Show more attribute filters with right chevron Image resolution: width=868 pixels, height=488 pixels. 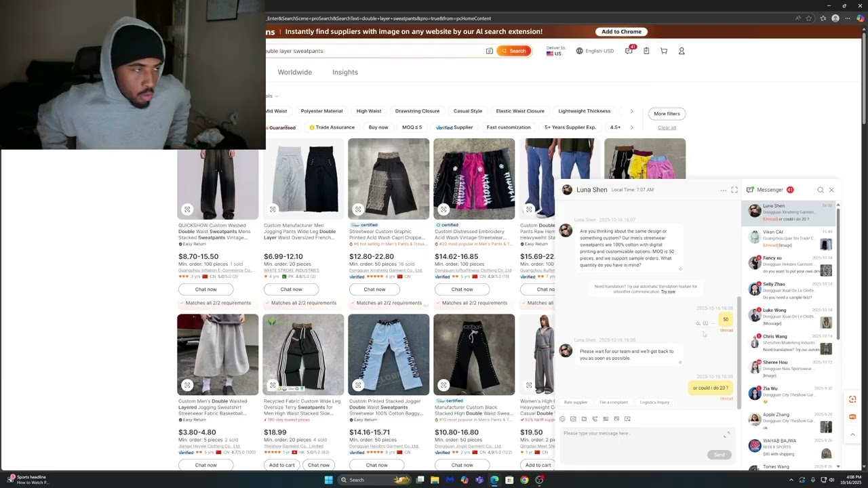(631, 111)
